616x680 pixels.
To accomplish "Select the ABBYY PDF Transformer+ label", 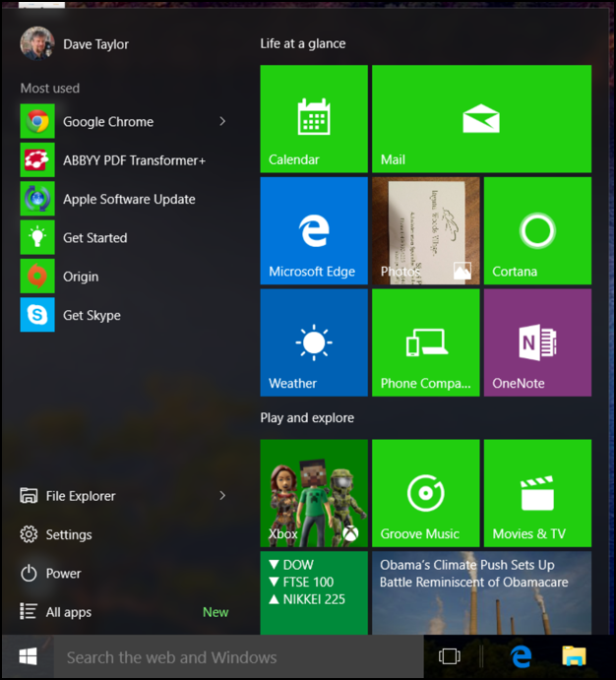I will (135, 160).
